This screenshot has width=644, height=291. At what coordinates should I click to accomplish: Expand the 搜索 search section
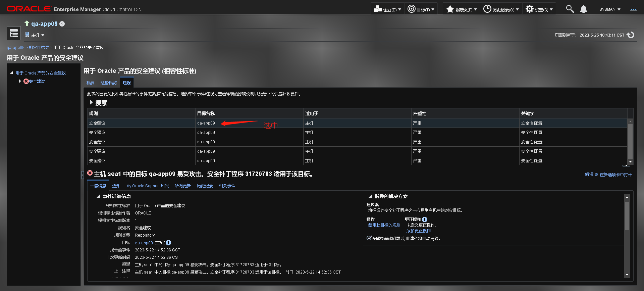pyautogui.click(x=91, y=102)
